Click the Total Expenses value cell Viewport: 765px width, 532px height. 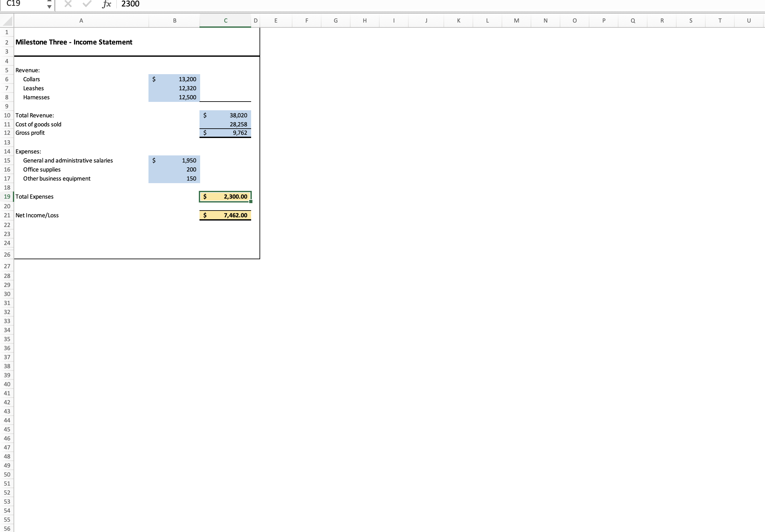225,196
